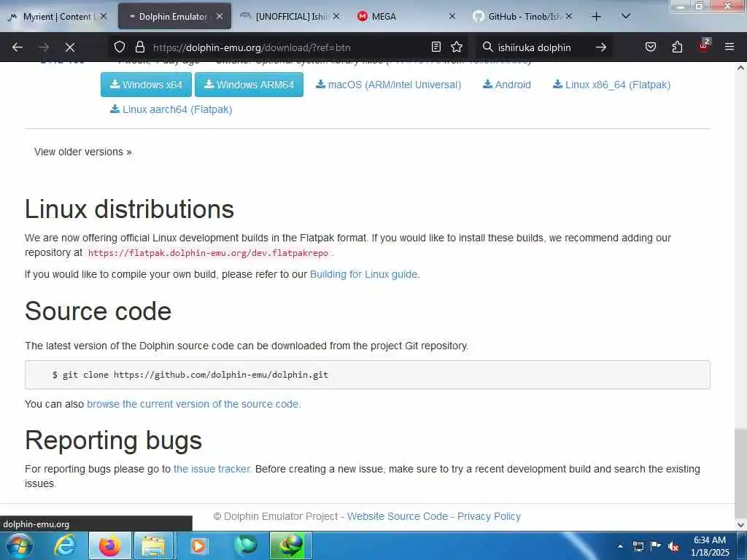Click the page scrollbar down arrow

[741, 525]
